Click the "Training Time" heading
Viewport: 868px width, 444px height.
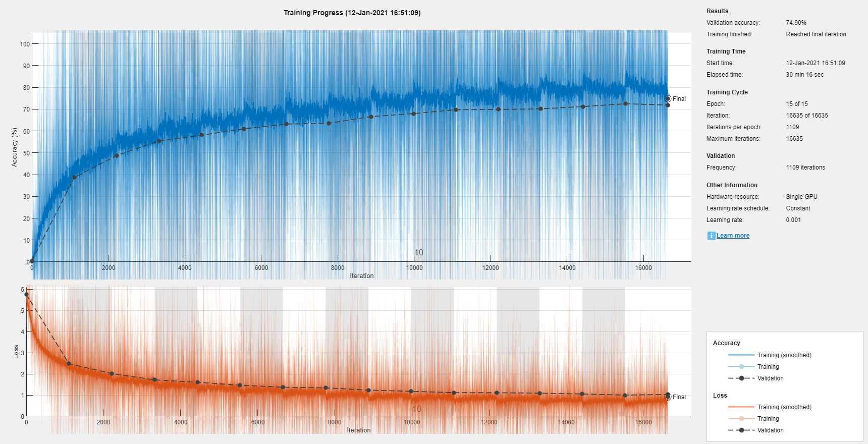[726, 51]
